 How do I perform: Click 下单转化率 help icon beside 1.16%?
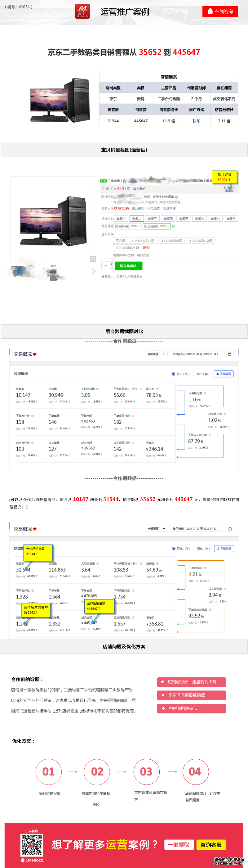click(205, 393)
